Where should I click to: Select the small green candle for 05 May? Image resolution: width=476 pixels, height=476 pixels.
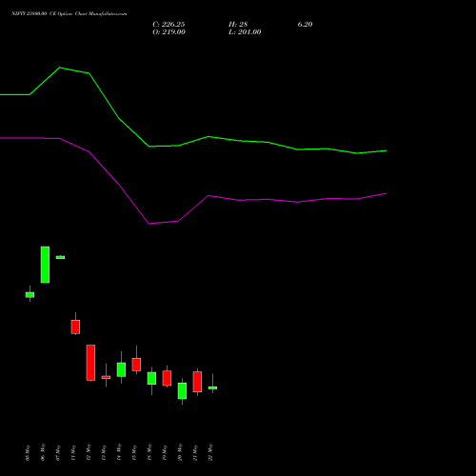click(x=30, y=295)
